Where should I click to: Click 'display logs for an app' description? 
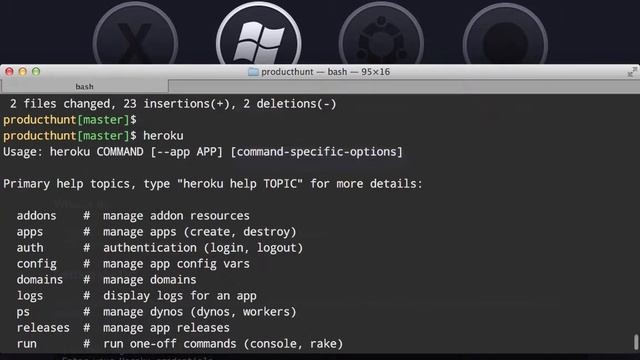coord(180,296)
